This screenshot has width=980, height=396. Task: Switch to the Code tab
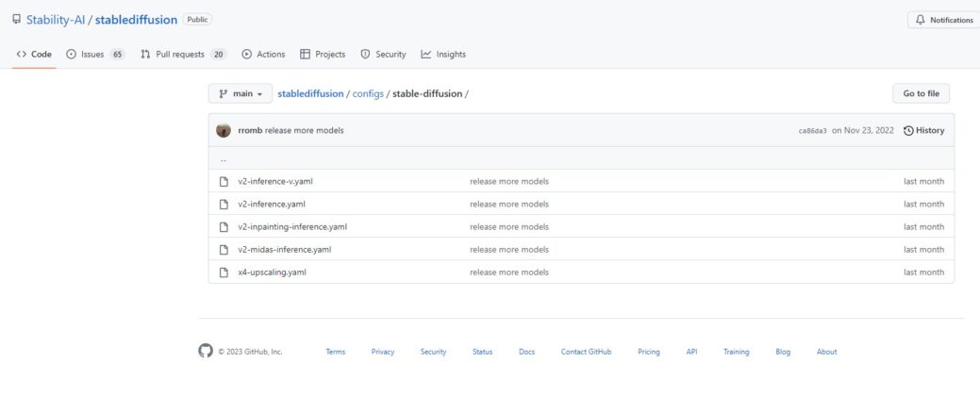coord(34,55)
